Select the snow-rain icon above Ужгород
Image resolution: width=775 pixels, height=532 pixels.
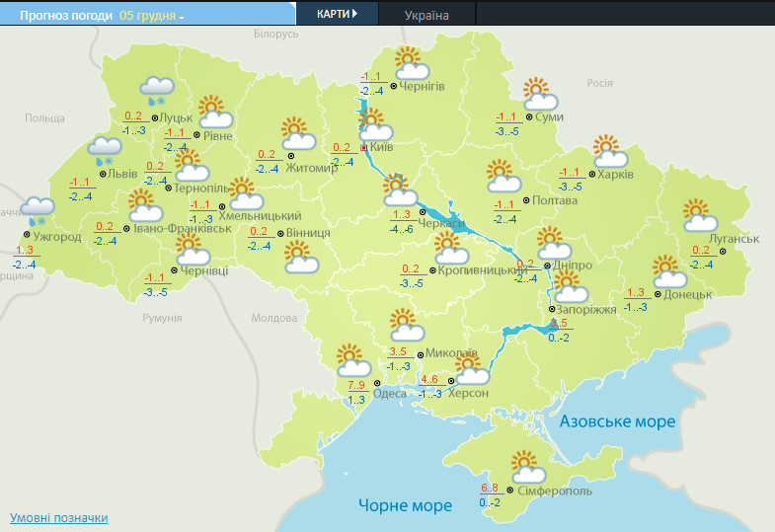pyautogui.click(x=38, y=211)
